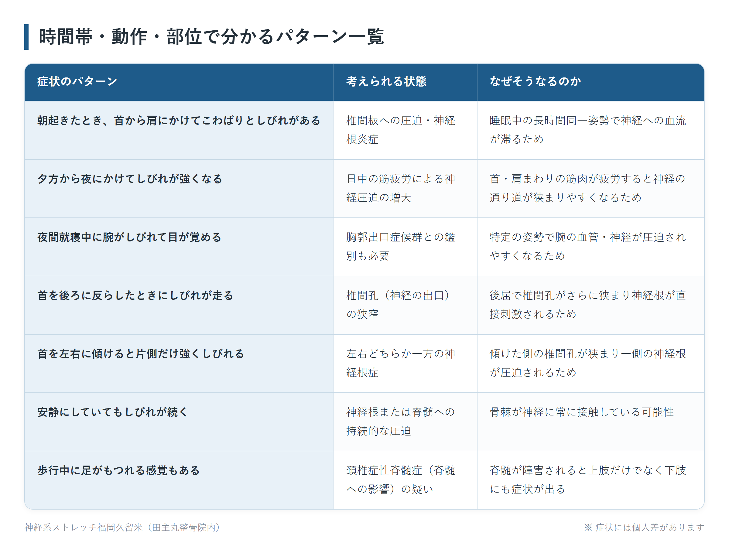Click the cell beginning 首・肩まわりの筋肉が疲労すると
The height and width of the screenshot is (560, 729).
tap(590, 188)
